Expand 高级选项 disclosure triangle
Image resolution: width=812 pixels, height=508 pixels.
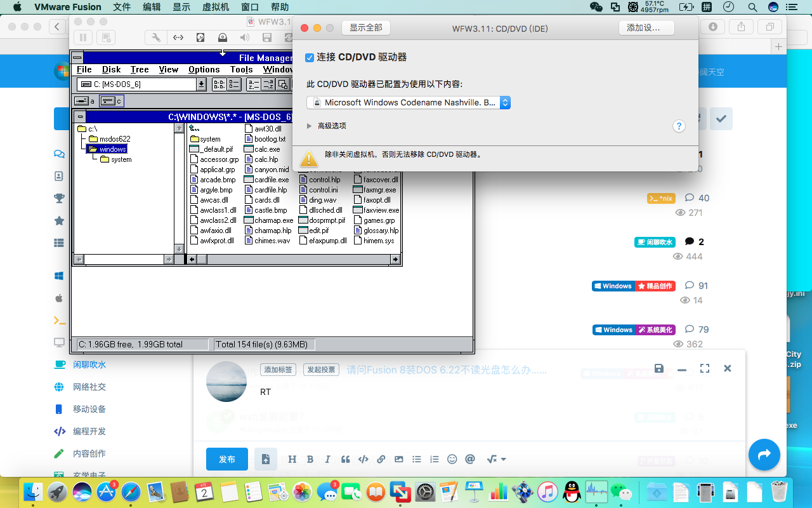coord(310,126)
